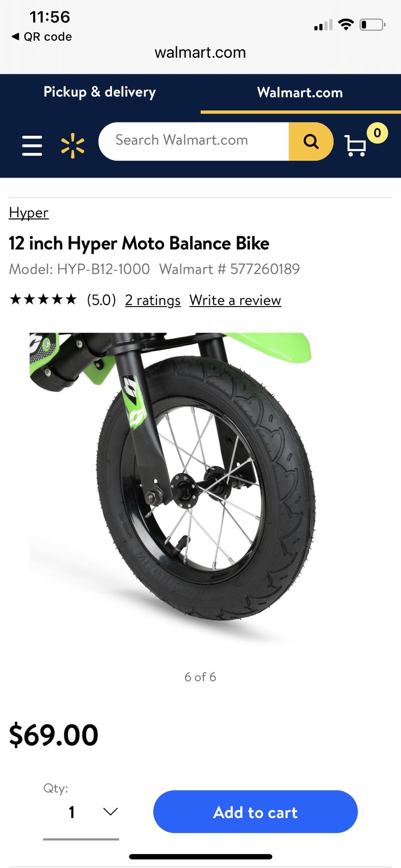Select the quantity value 1

click(71, 812)
